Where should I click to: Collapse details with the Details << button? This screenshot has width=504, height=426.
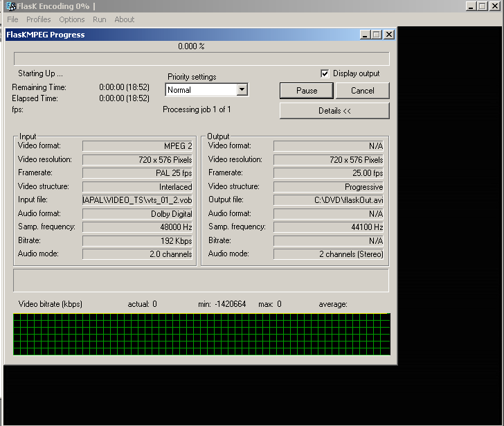click(x=334, y=111)
